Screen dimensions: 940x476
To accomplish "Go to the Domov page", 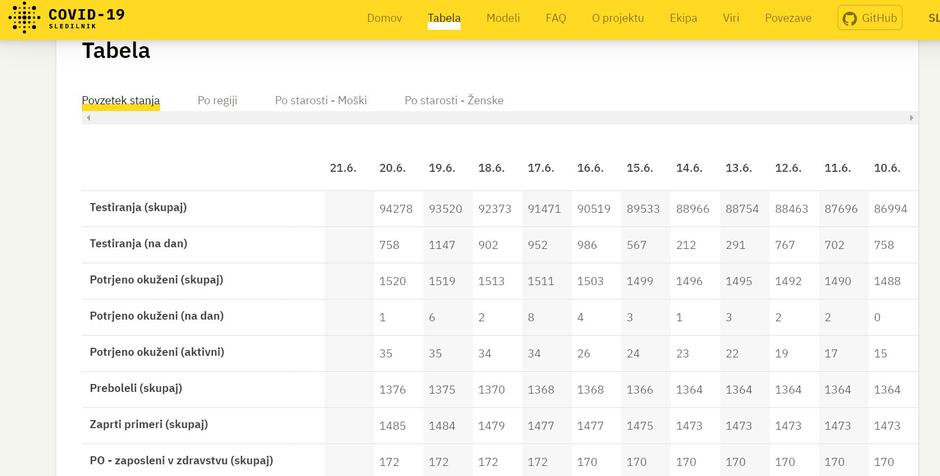I will [384, 18].
